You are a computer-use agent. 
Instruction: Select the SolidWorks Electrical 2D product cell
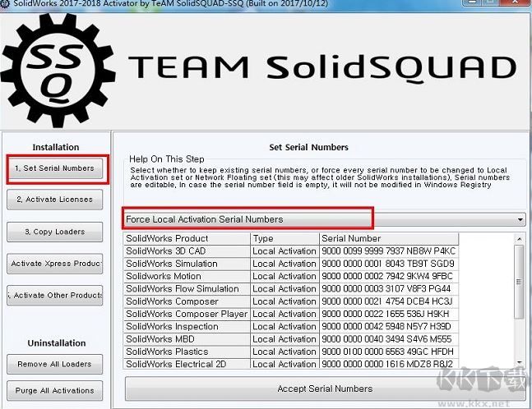pyautogui.click(x=187, y=364)
